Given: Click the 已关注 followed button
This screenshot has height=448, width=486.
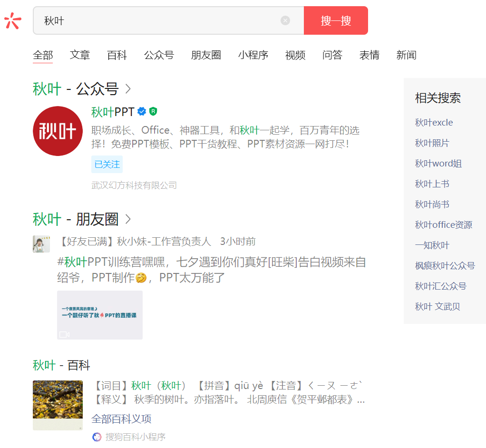Looking at the screenshot, I should pos(107,165).
